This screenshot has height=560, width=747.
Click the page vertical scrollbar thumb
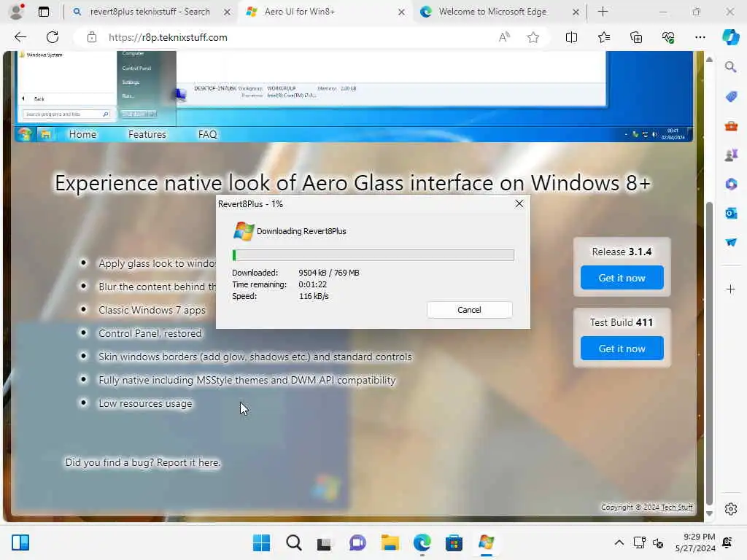point(709,354)
